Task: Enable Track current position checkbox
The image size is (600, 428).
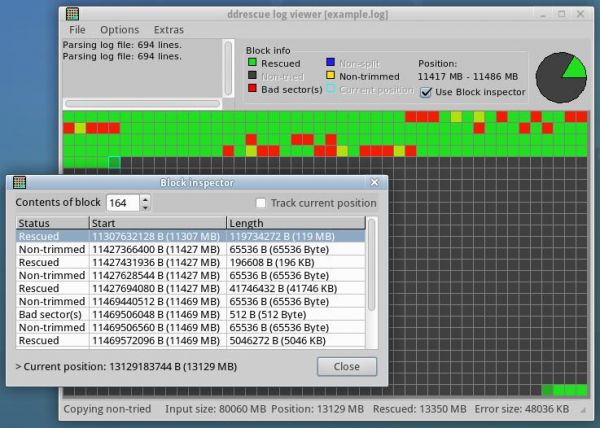Action: (x=261, y=203)
